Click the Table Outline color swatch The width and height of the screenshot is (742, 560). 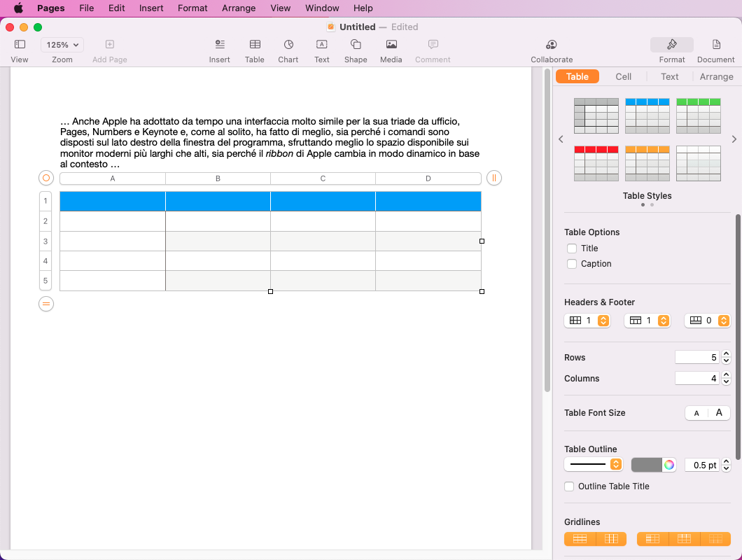[646, 465]
